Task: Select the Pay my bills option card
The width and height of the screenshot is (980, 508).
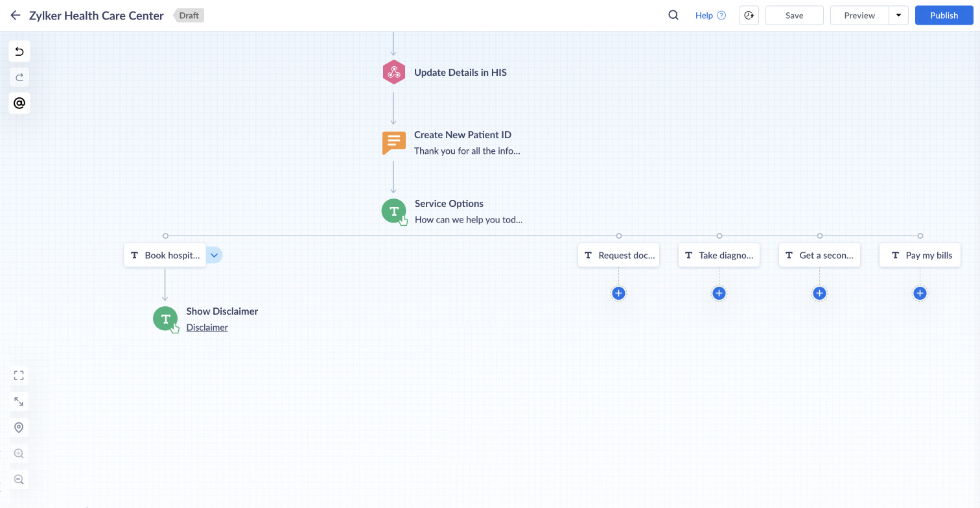Action: (x=920, y=255)
